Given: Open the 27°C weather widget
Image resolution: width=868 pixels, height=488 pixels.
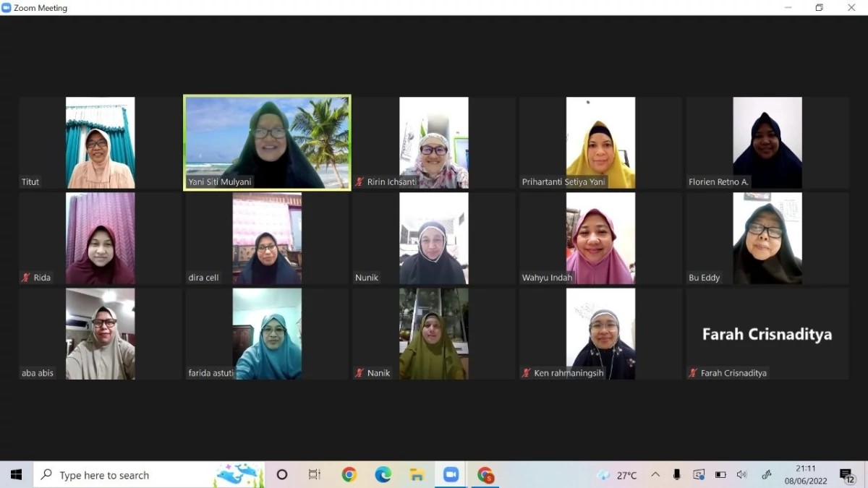Looking at the screenshot, I should point(617,475).
